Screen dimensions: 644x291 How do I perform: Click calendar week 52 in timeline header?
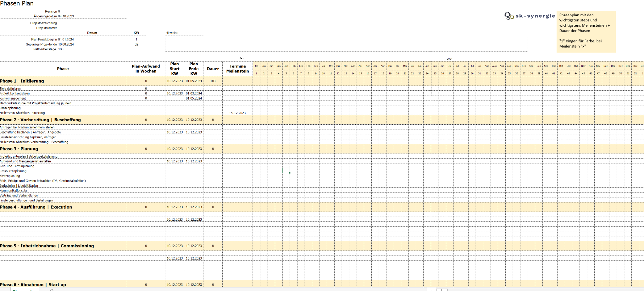pyautogui.click(x=635, y=73)
